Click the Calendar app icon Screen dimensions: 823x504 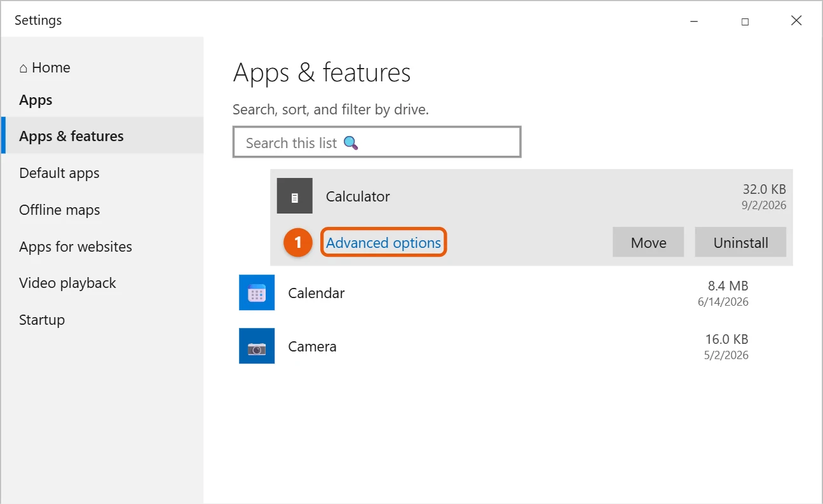[x=257, y=292]
